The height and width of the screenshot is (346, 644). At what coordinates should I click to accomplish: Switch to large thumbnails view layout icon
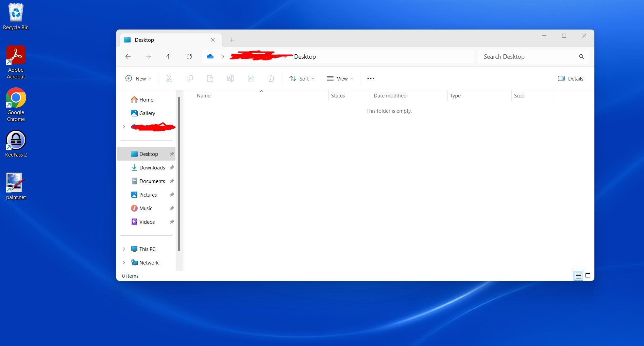pyautogui.click(x=588, y=276)
